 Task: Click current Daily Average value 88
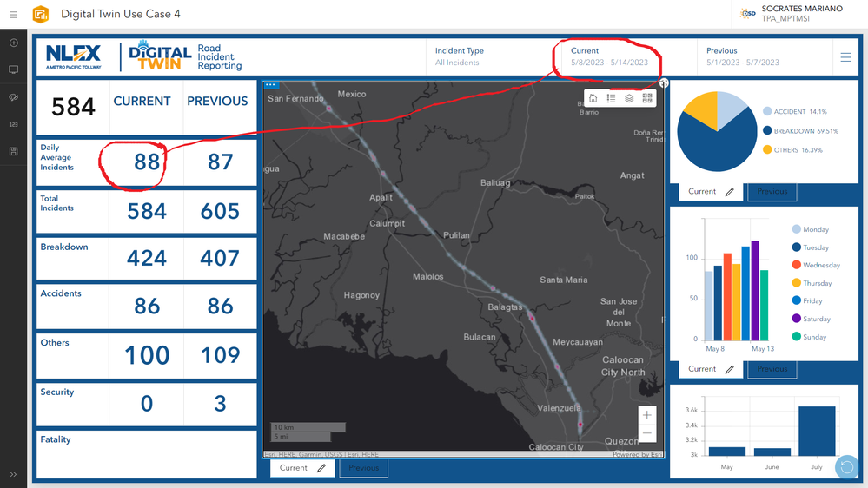[147, 162]
